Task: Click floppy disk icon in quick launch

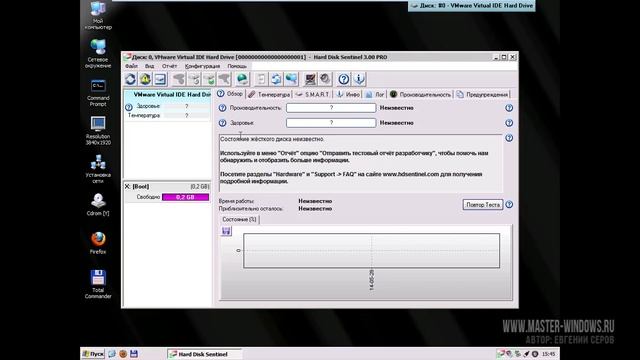Action: [x=134, y=354]
